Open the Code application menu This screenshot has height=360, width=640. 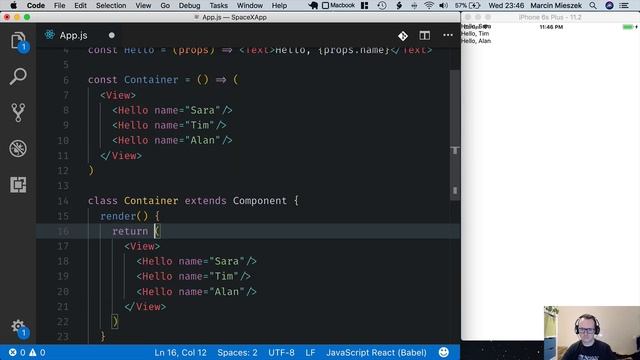[x=36, y=6]
